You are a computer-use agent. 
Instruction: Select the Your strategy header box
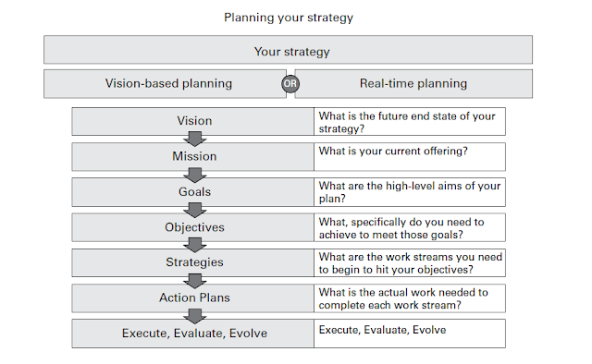(288, 50)
